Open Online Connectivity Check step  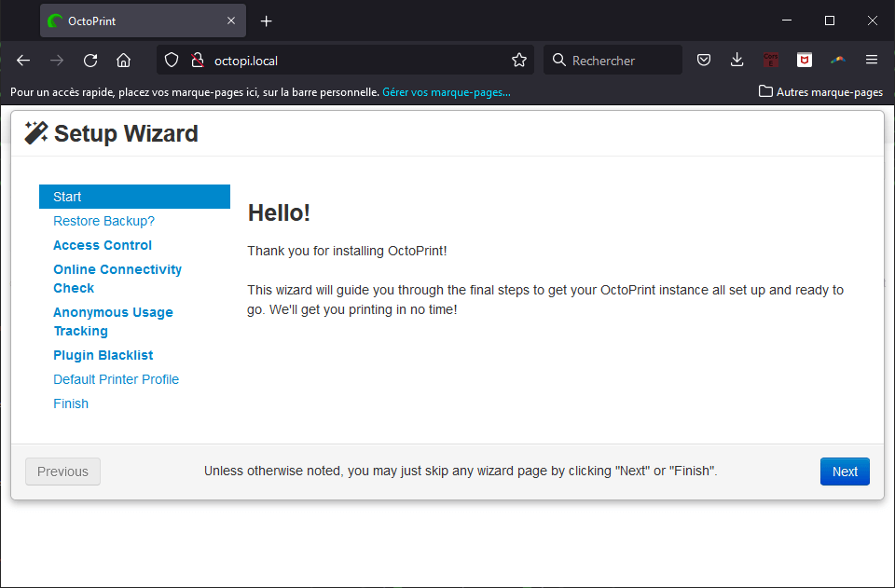tap(117, 279)
